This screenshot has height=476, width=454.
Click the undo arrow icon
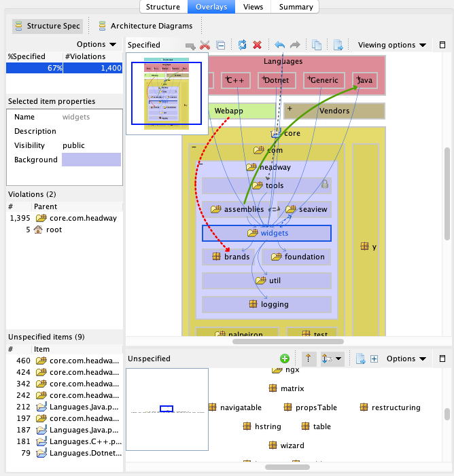[279, 45]
